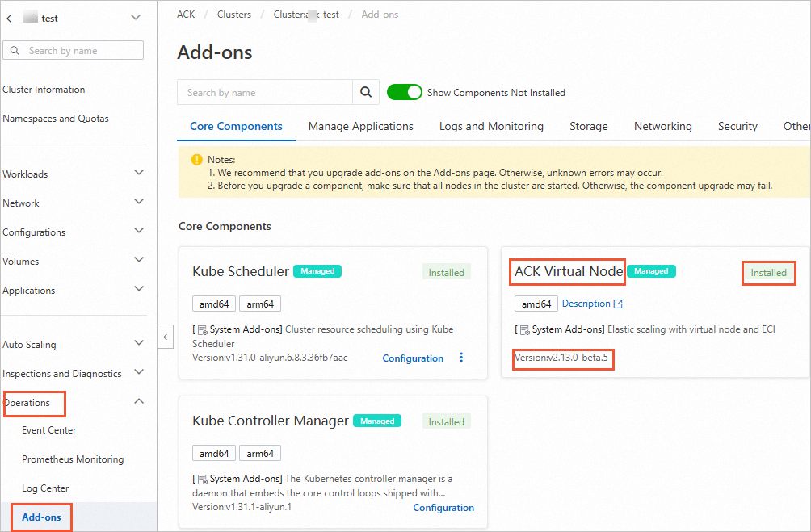Open Log Center in sidebar
Viewport: 811px width, 532px height.
pyautogui.click(x=45, y=488)
